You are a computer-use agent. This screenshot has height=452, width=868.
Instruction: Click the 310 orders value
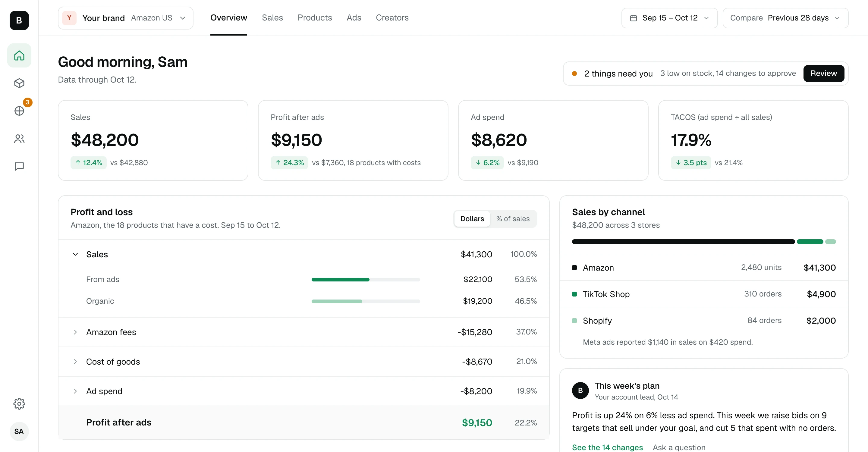[763, 294]
